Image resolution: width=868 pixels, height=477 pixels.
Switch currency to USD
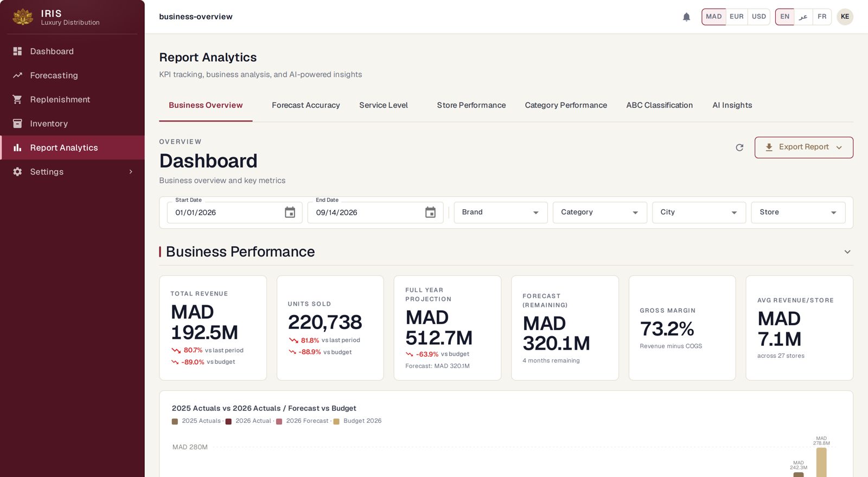coord(759,17)
